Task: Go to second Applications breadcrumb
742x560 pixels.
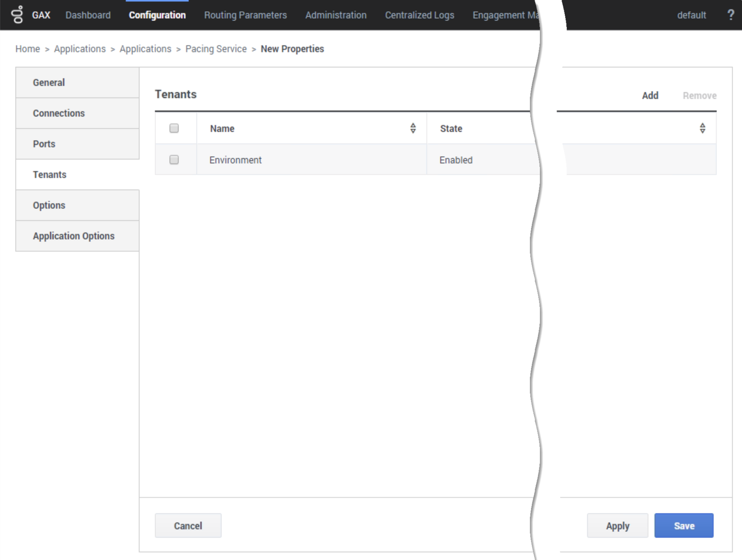Action: point(146,49)
